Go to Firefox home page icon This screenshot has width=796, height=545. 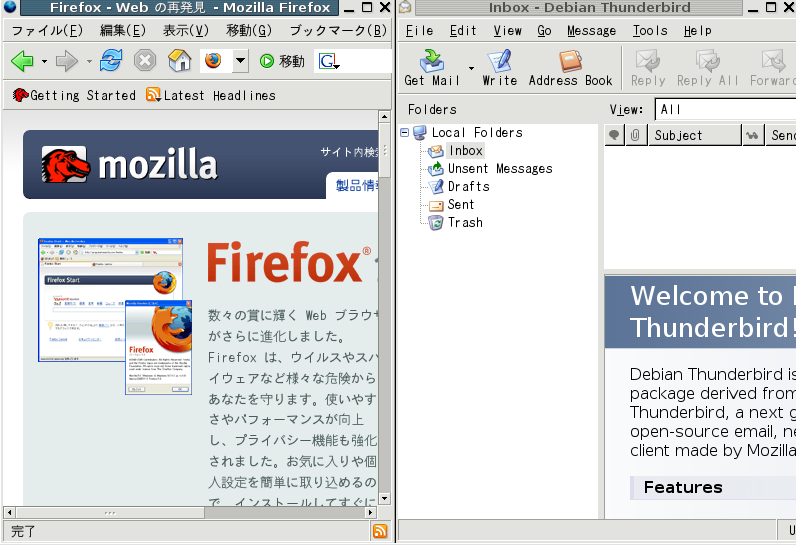[x=180, y=60]
